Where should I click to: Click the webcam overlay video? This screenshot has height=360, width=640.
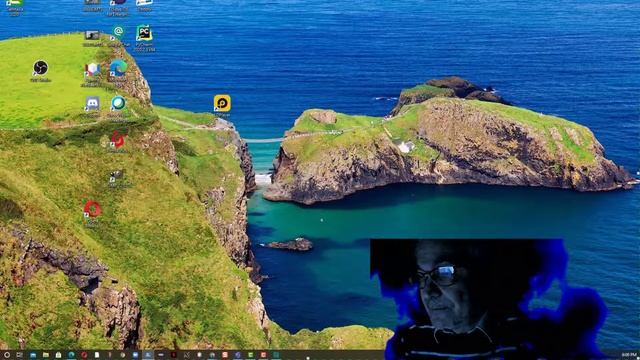pos(490,299)
